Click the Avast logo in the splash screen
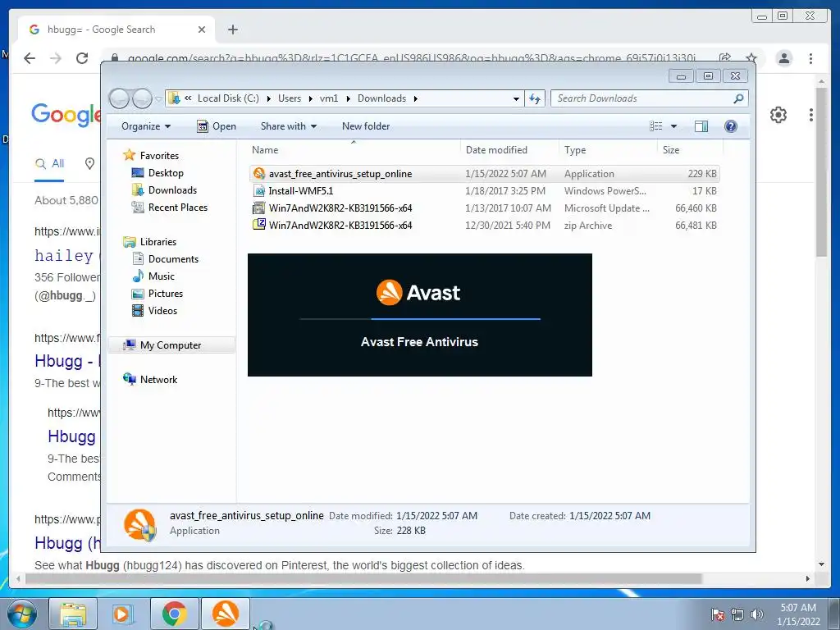The width and height of the screenshot is (840, 630). click(418, 293)
